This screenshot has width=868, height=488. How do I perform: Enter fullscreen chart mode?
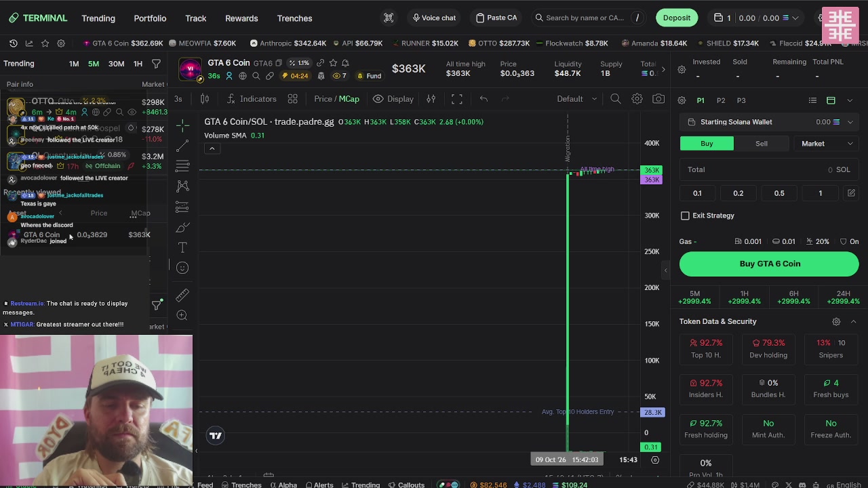(x=457, y=99)
